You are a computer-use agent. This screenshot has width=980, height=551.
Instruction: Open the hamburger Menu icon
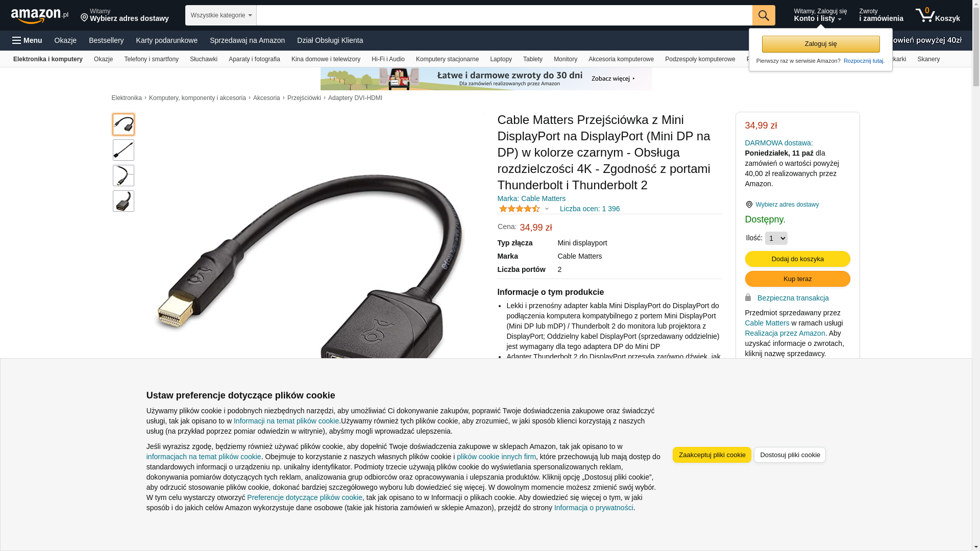coord(17,40)
